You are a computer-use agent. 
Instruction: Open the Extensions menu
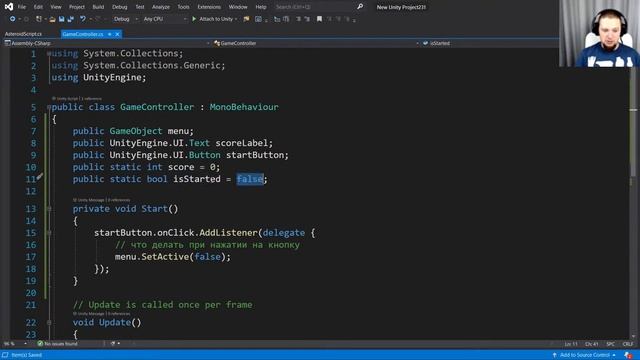pyautogui.click(x=209, y=7)
